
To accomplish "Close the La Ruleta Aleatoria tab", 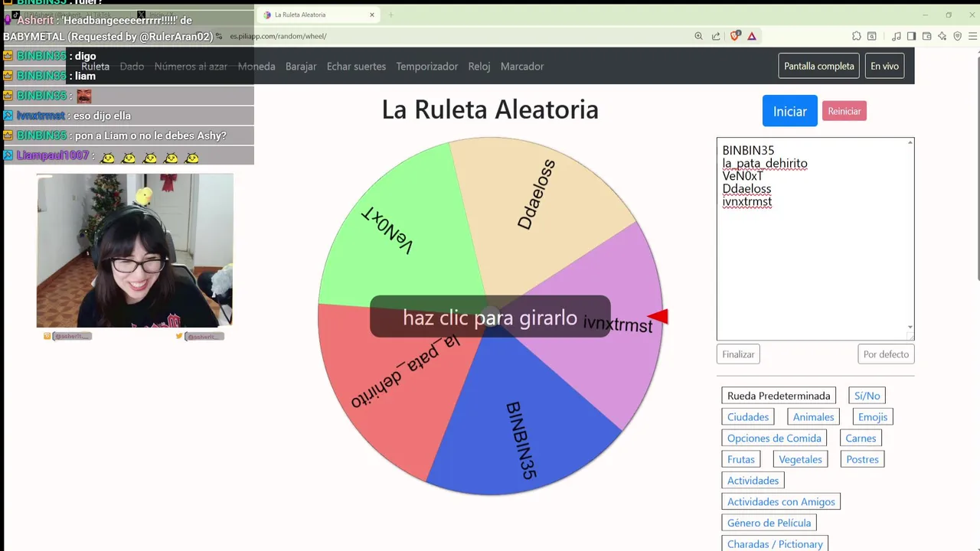I will coord(372,15).
